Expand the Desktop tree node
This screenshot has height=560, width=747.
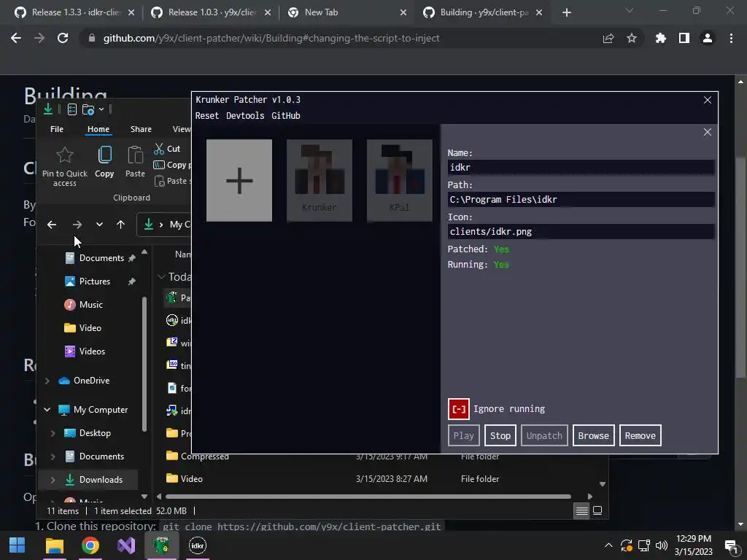[x=53, y=433]
